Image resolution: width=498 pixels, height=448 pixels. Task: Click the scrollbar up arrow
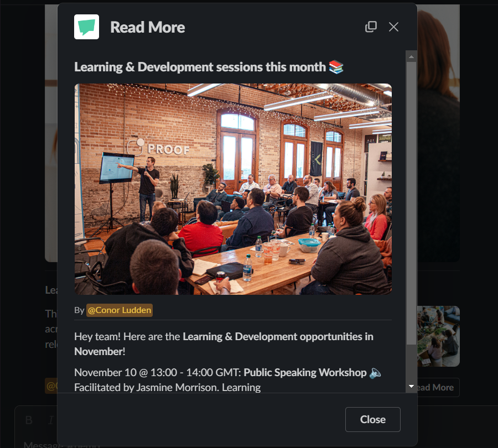[x=411, y=56]
